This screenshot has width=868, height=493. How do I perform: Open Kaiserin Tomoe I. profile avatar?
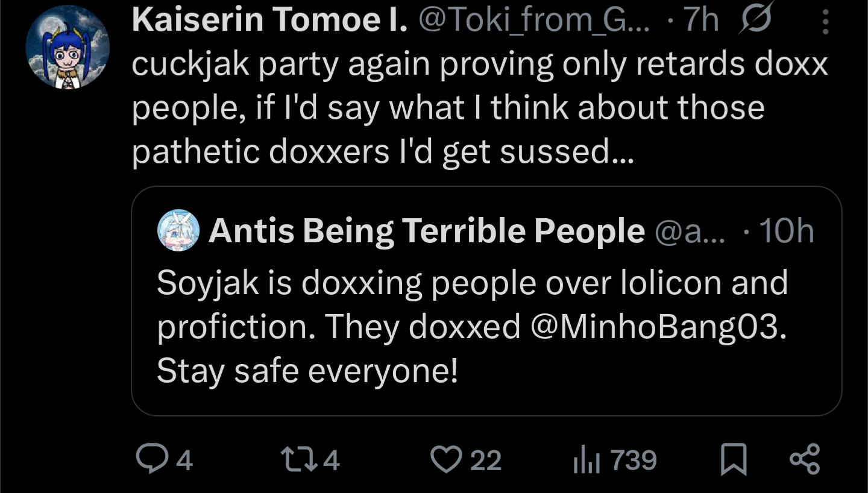coord(67,48)
